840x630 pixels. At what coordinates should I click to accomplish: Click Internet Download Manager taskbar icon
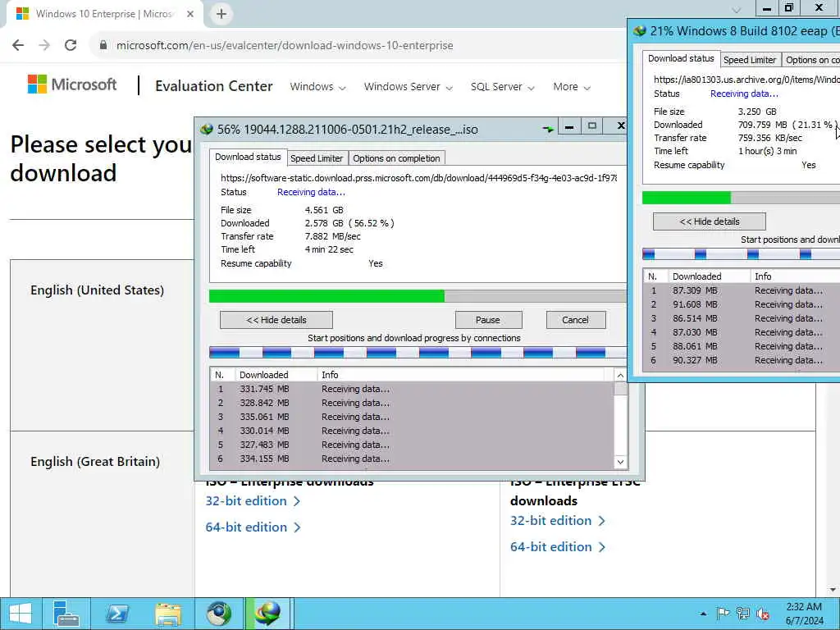(267, 614)
